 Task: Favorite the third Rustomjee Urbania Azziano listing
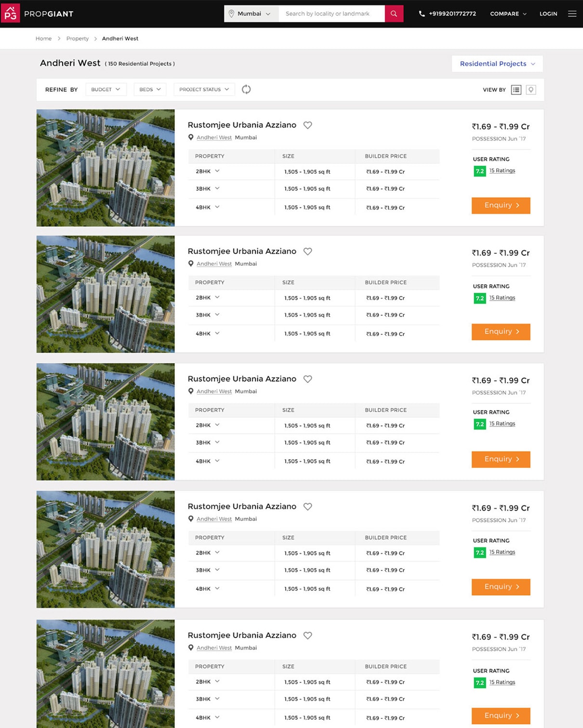click(307, 379)
